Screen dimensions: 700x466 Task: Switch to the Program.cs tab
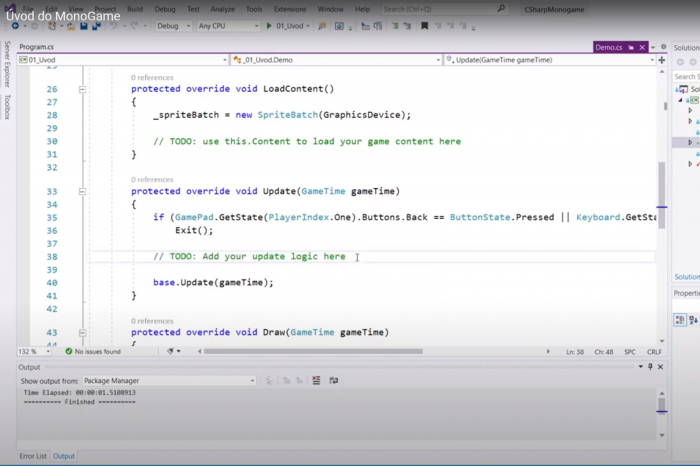tap(37, 47)
